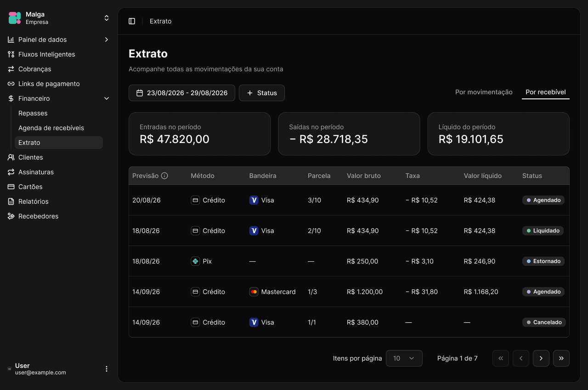Click the Estornado status badge
The height and width of the screenshot is (390, 588).
543,261
